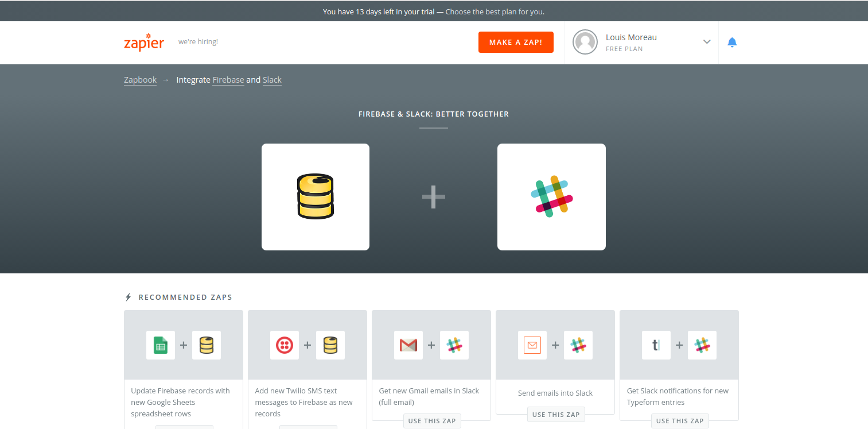This screenshot has width=868, height=429.
Task: Click the lightning bolt Recommended Zaps icon
Action: pos(129,297)
